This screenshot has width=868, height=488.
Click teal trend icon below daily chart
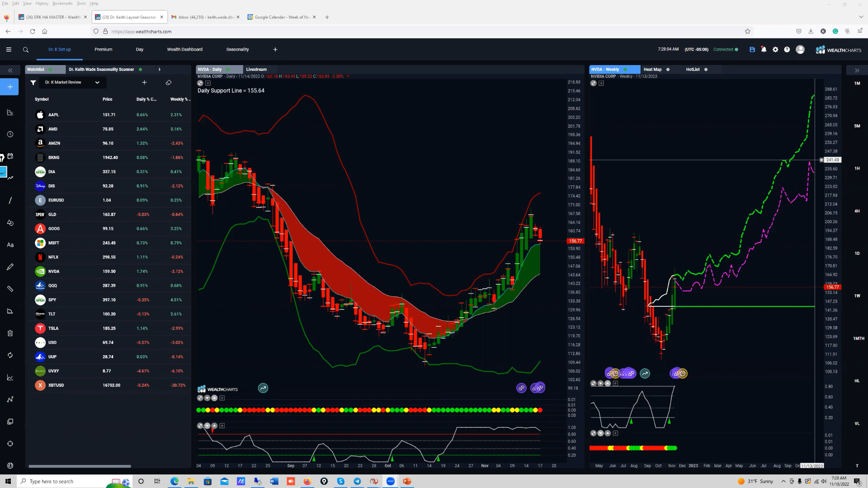[x=263, y=388]
